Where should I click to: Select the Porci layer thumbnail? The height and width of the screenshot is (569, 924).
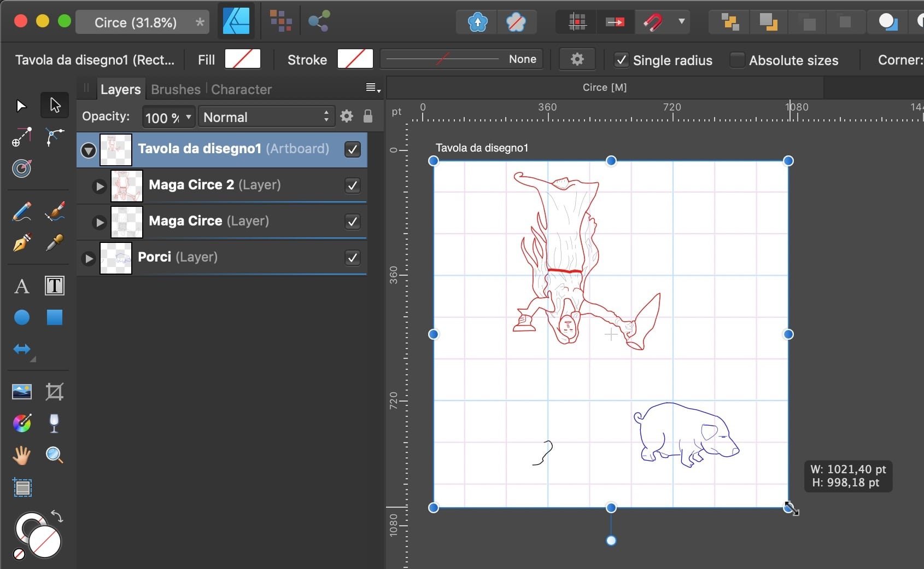pos(116,258)
